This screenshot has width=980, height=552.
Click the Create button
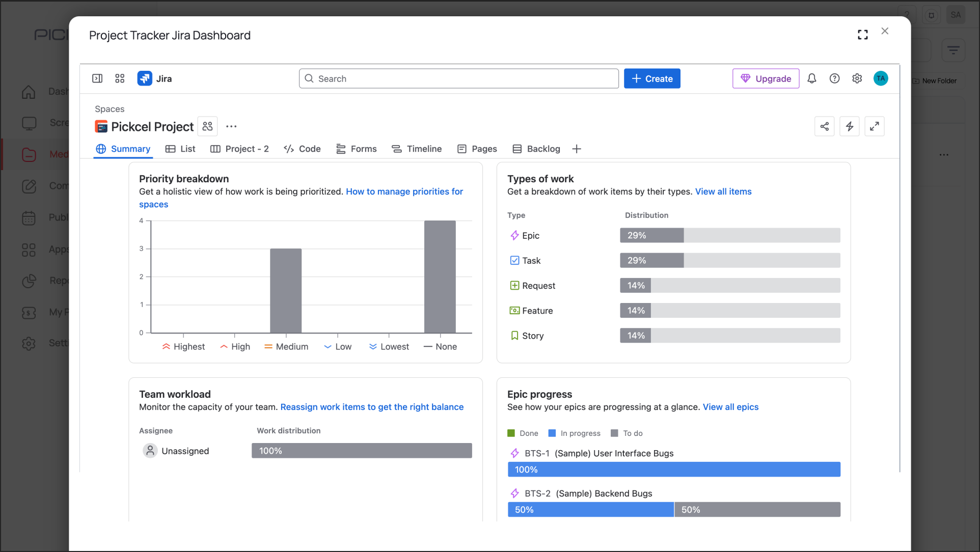pyautogui.click(x=652, y=78)
